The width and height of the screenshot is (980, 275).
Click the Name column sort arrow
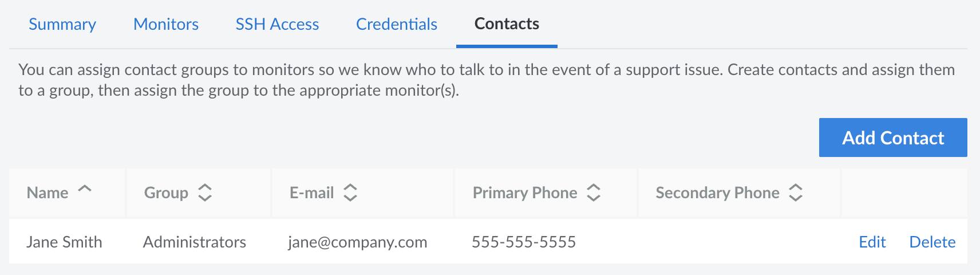click(85, 188)
